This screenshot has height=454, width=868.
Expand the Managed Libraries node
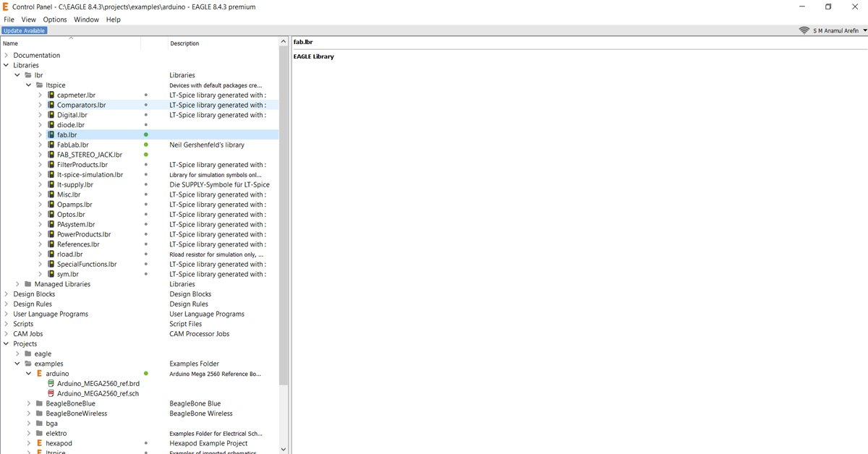tap(17, 284)
